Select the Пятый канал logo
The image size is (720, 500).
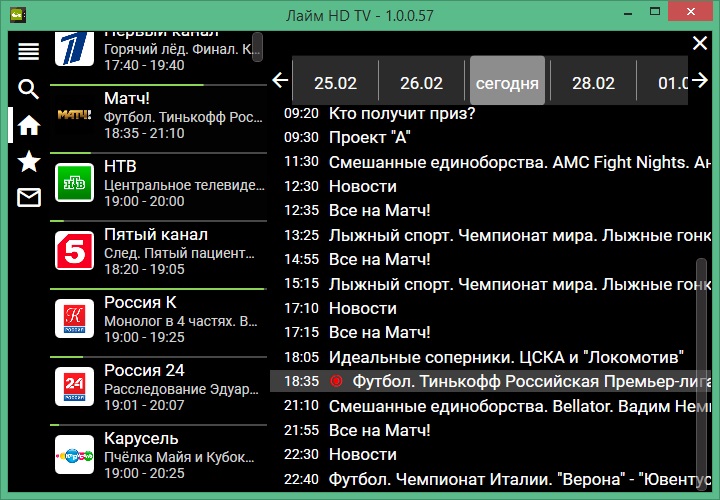74,251
